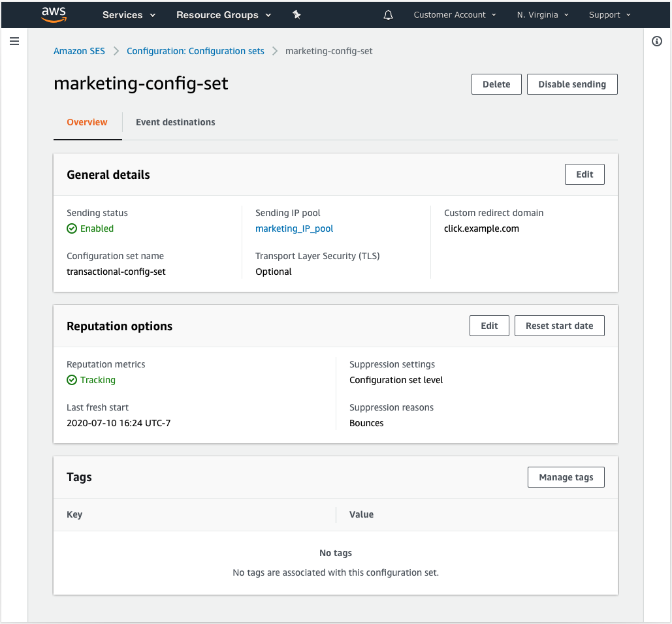Open the Support dropdown
The image size is (672, 624).
click(609, 15)
